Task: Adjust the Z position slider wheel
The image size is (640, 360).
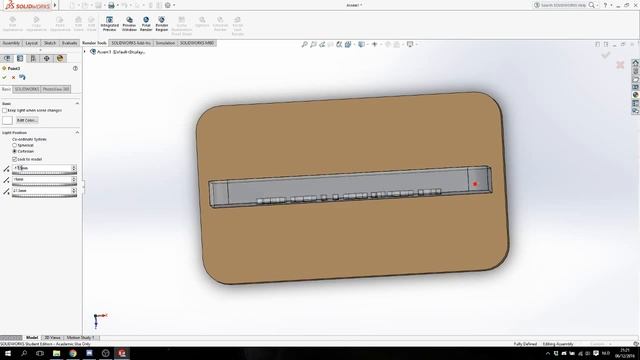Action: coord(44,196)
